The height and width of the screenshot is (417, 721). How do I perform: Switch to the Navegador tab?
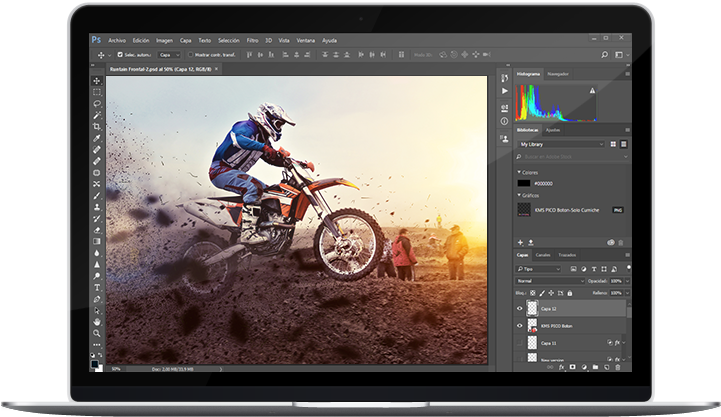click(x=558, y=74)
